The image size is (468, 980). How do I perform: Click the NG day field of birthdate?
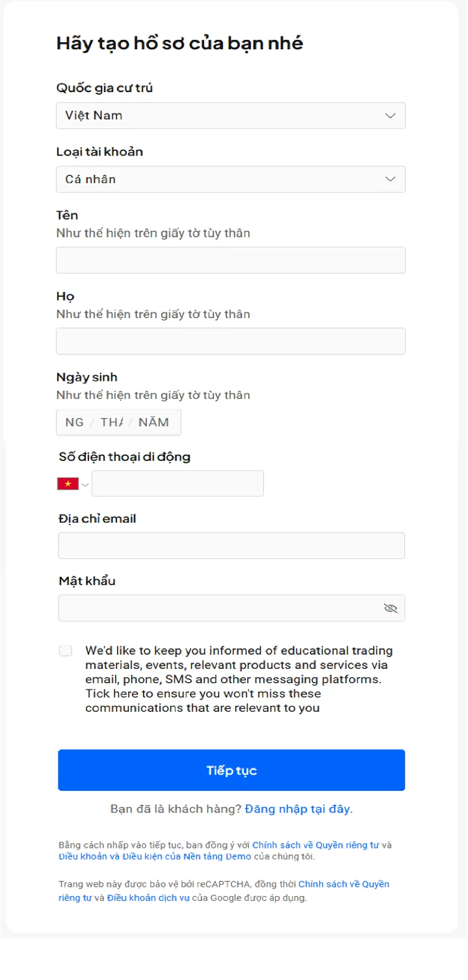point(75,422)
